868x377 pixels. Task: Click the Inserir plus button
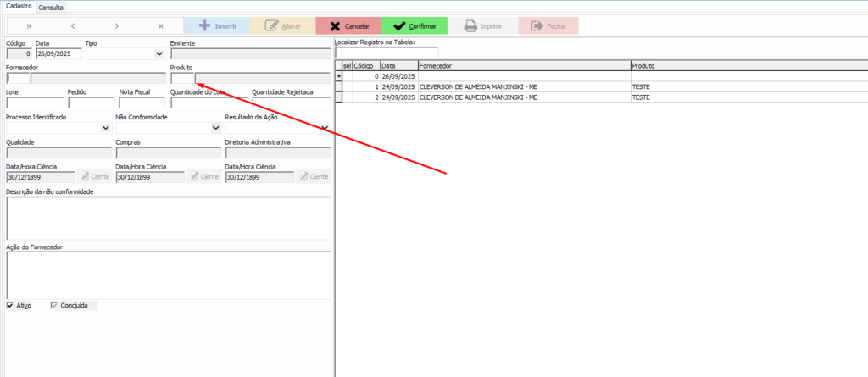(217, 26)
